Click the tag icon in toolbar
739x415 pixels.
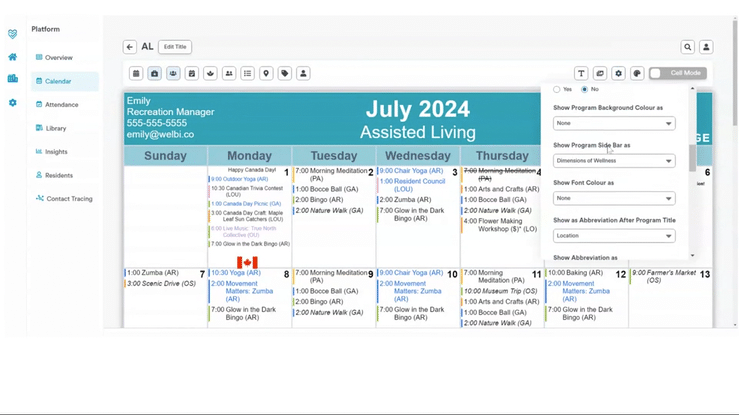click(285, 73)
